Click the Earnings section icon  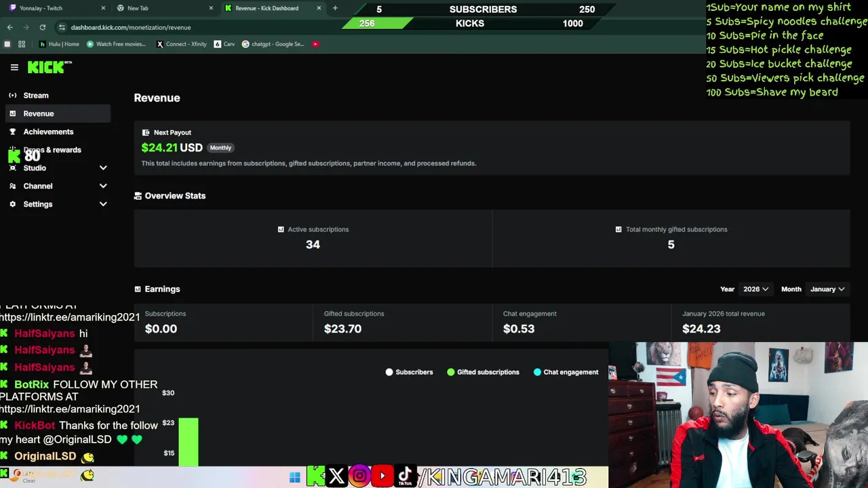pos(138,289)
